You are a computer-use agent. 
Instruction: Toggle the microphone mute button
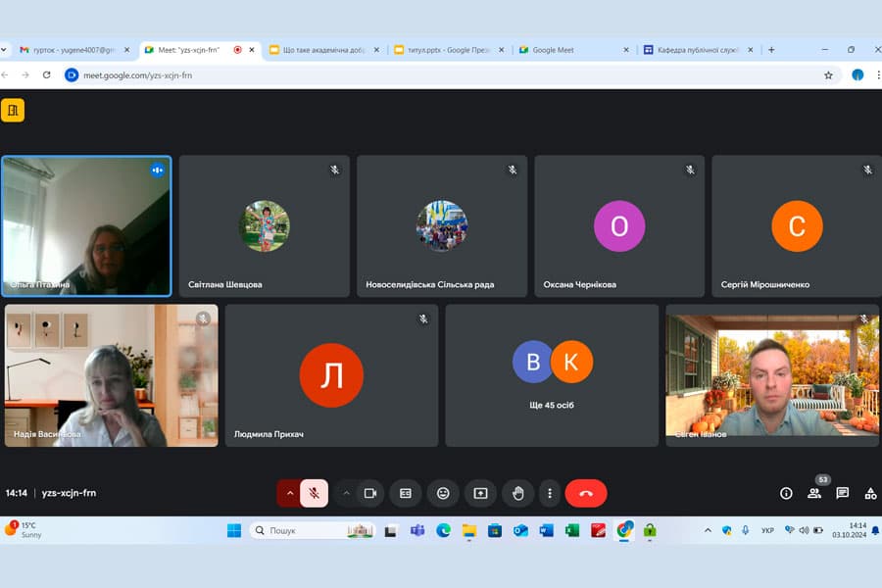(x=314, y=494)
